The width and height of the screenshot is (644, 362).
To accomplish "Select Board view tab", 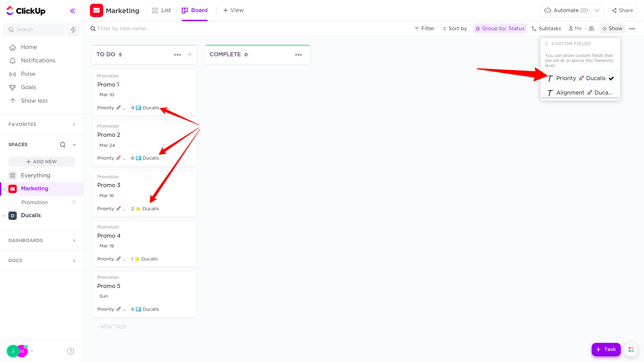I will click(195, 10).
